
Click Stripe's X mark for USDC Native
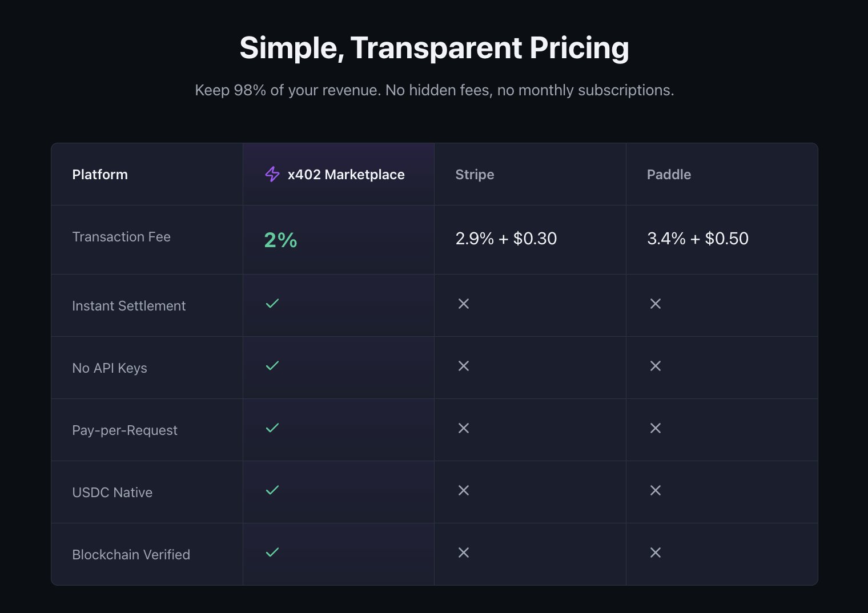coord(464,490)
